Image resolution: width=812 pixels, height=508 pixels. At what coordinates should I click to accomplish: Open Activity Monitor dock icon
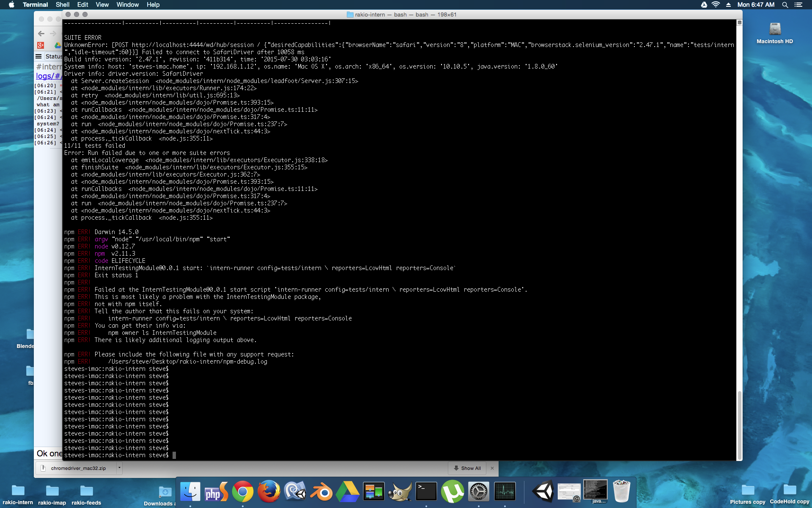pyautogui.click(x=505, y=491)
